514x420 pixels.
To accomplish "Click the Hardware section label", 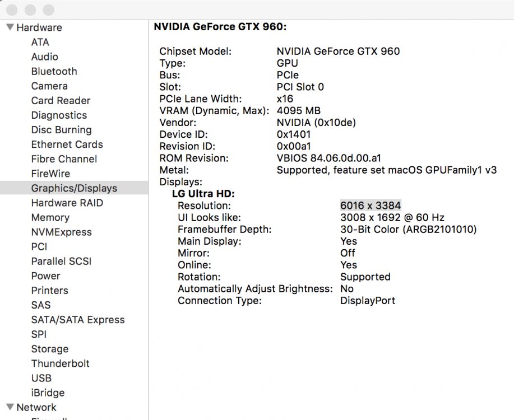I will 39,27.
